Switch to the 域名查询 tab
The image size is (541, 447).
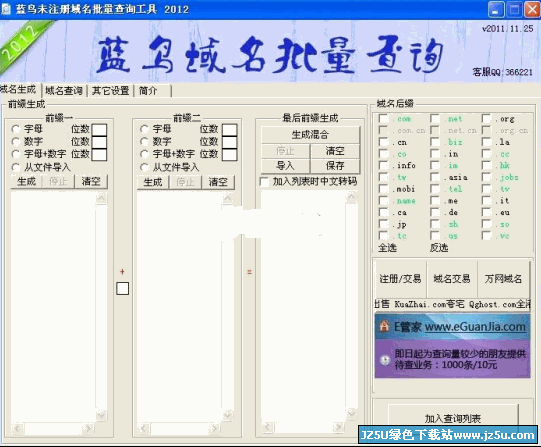tap(63, 91)
